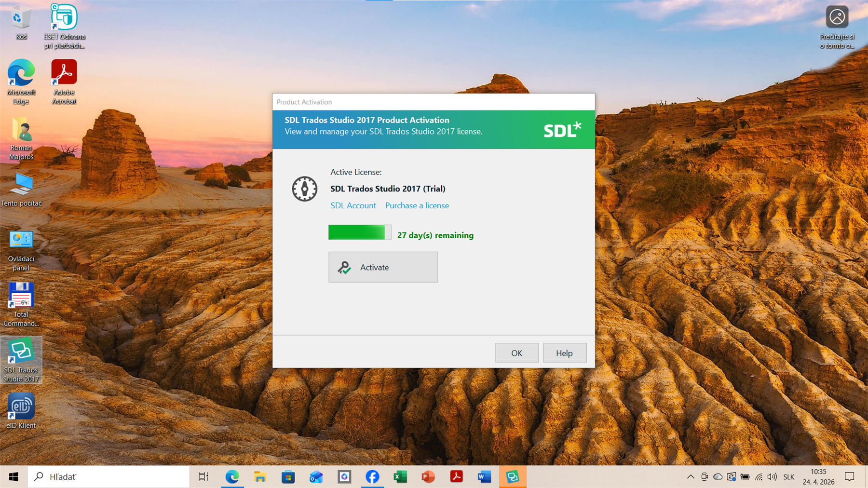Open Task View from the taskbar

tap(203, 476)
